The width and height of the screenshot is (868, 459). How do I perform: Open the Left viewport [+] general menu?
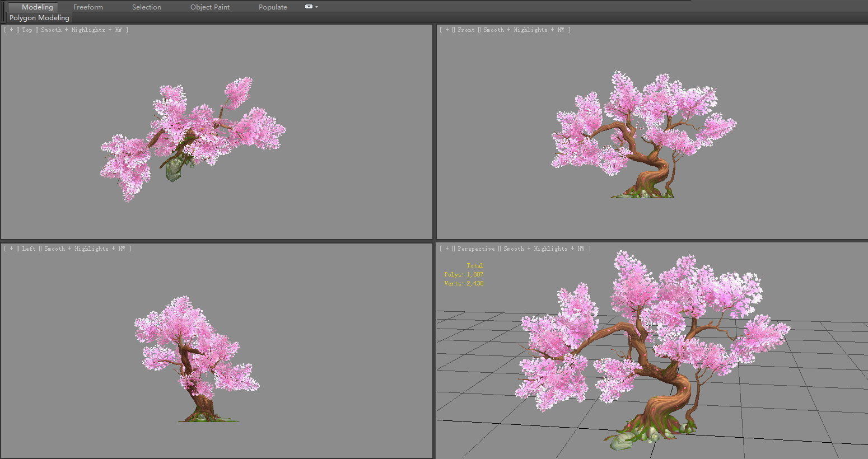click(11, 249)
